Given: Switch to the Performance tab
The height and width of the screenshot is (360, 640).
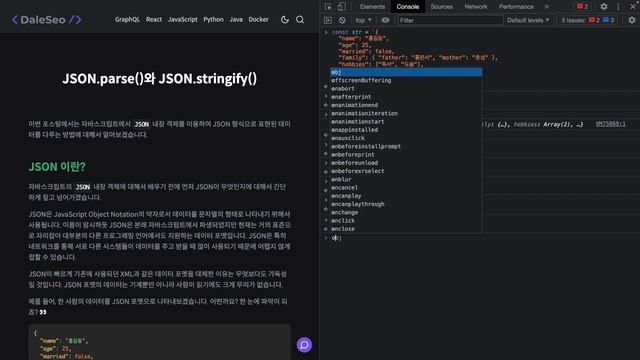Looking at the screenshot, I should [516, 7].
